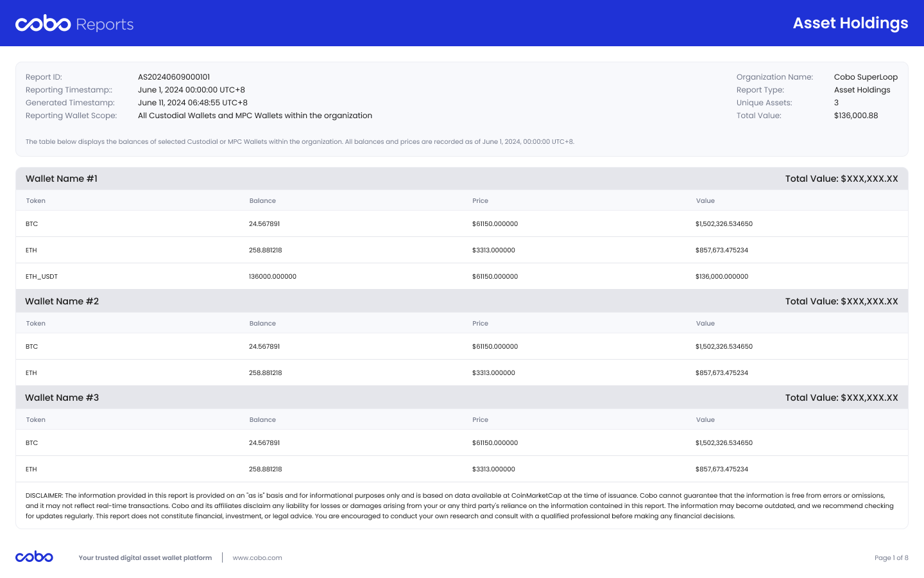The image size is (924, 578).
Task: Select the Wallet Name #3 section header
Action: point(462,398)
